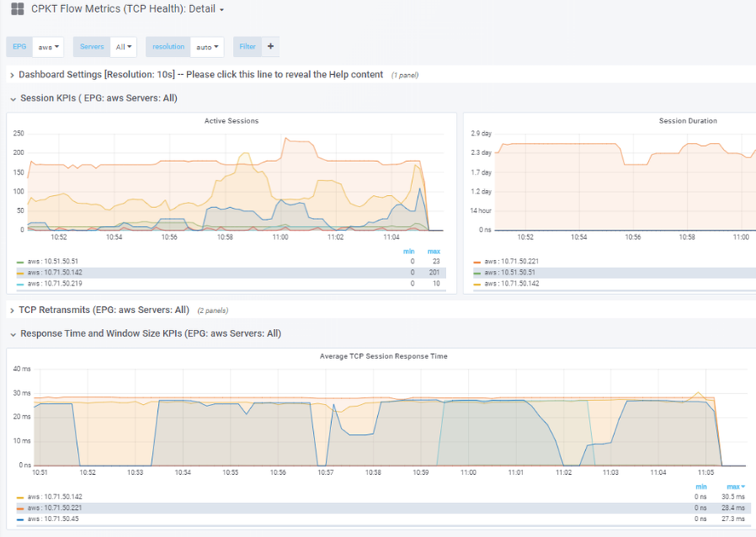Toggle Session Duration series aws : 10.51.50.51
This screenshot has height=537, width=756.
[510, 272]
